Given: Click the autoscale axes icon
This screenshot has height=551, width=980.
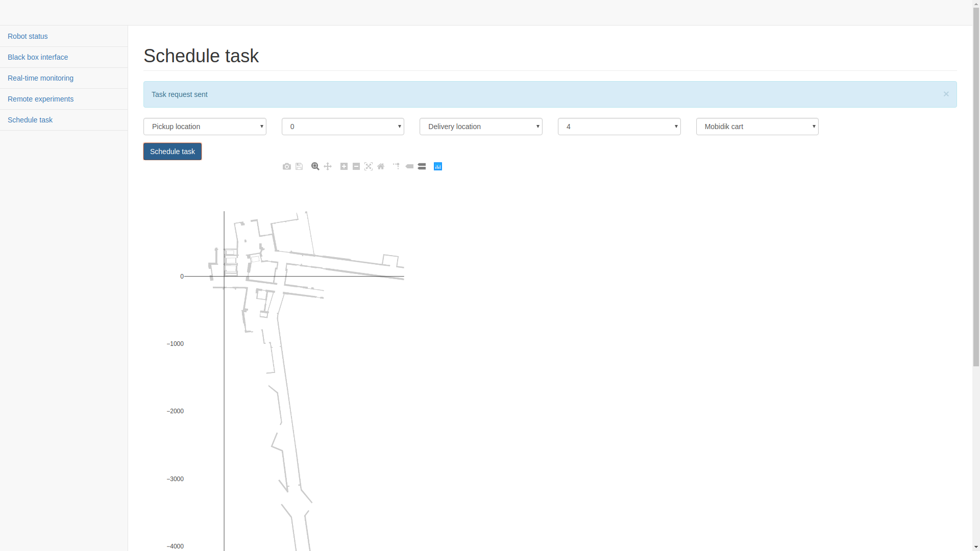Looking at the screenshot, I should [369, 166].
